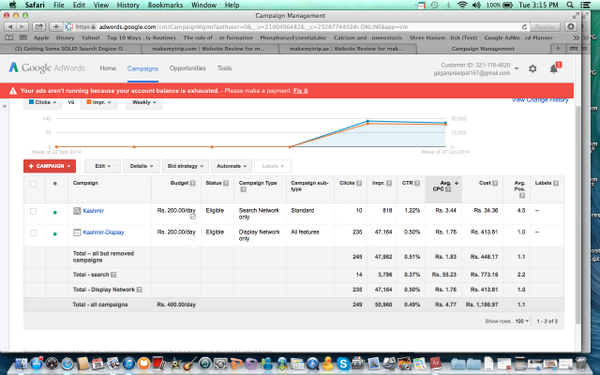Open Spotlight search in menu bar

point(570,5)
